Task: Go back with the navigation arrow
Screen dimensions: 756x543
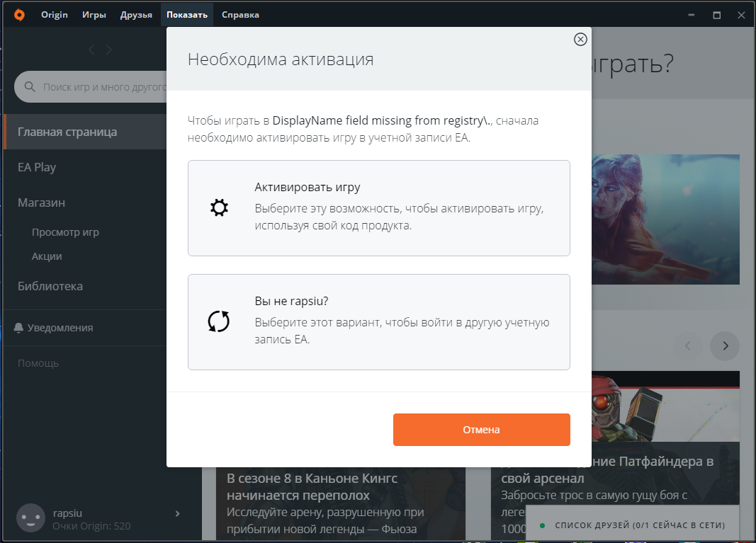Action: click(x=91, y=50)
